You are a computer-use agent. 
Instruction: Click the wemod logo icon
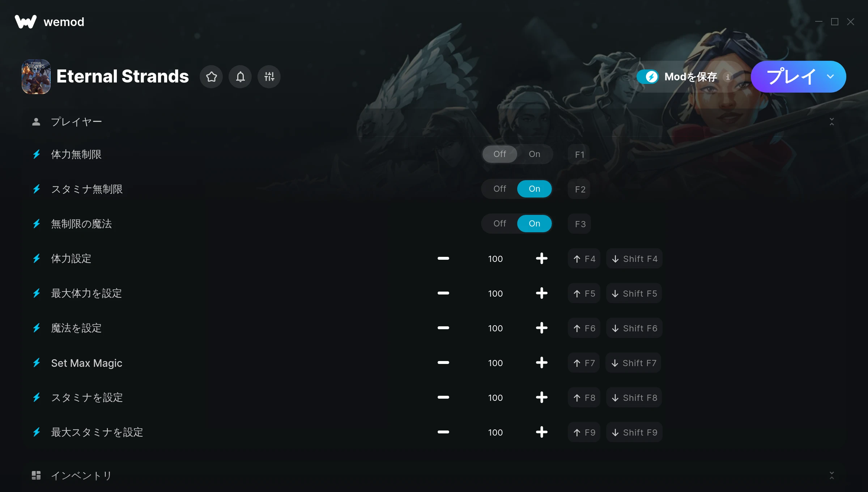coord(26,22)
